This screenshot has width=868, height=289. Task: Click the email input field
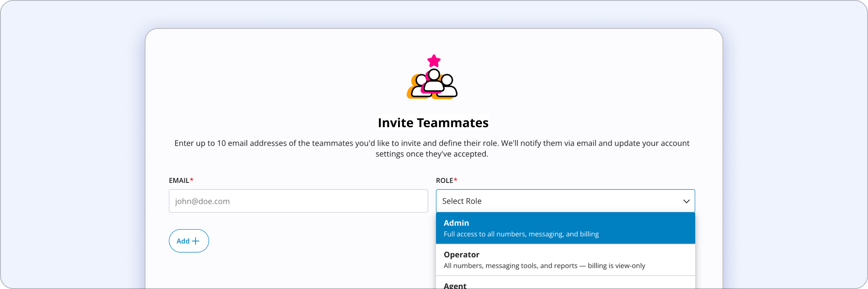click(x=298, y=201)
